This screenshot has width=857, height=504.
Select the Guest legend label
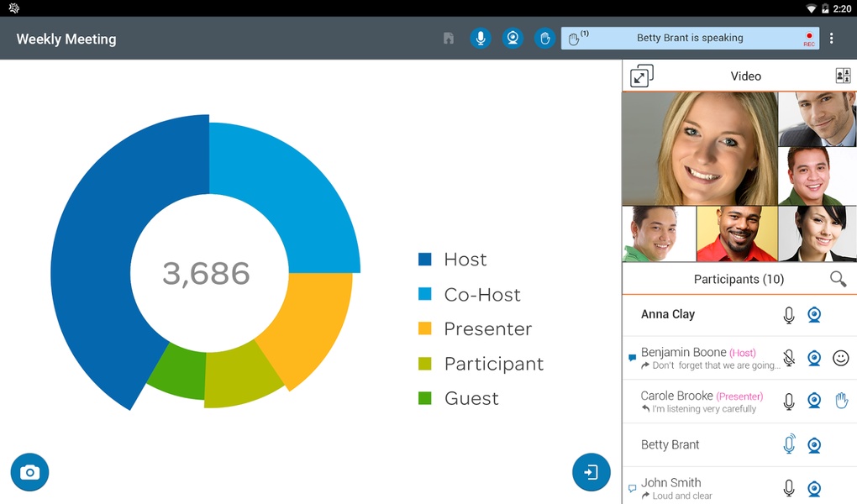(x=471, y=398)
